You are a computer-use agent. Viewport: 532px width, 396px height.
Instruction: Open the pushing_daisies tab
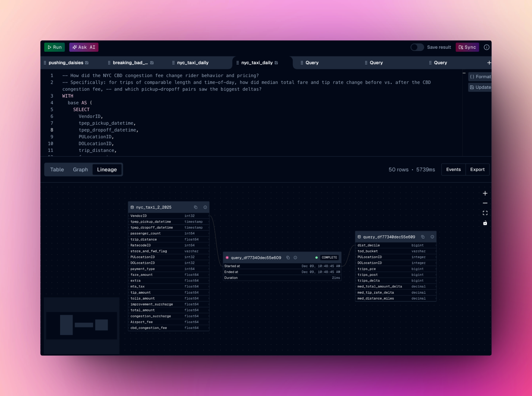(x=66, y=63)
